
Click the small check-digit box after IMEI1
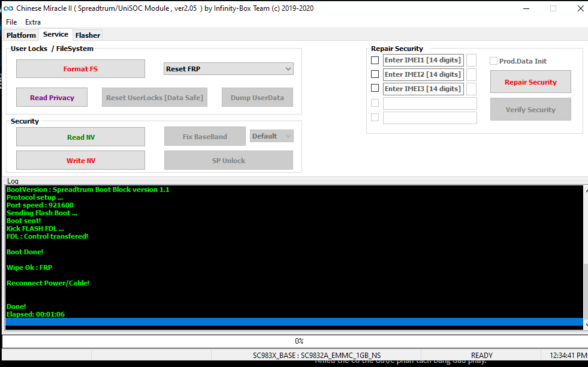(471, 60)
